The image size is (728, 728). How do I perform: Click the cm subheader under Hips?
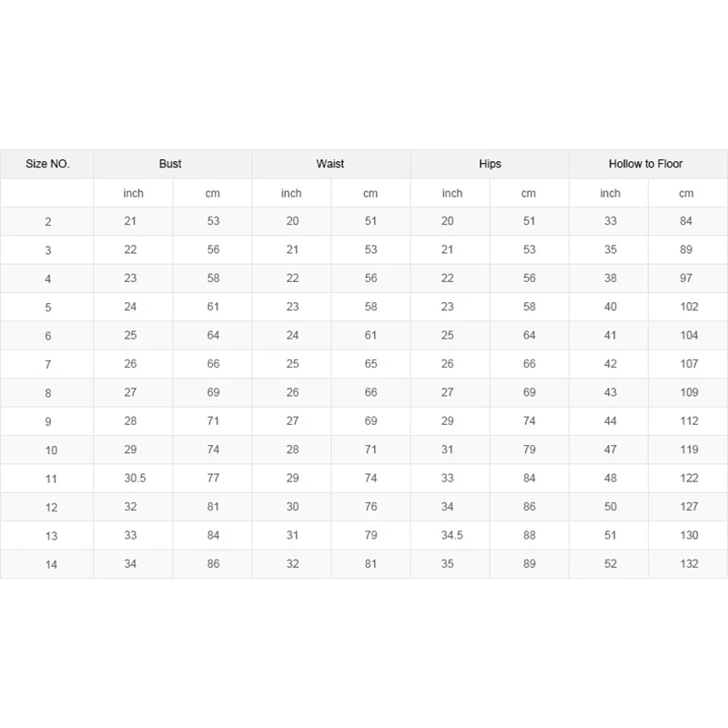[x=529, y=193]
